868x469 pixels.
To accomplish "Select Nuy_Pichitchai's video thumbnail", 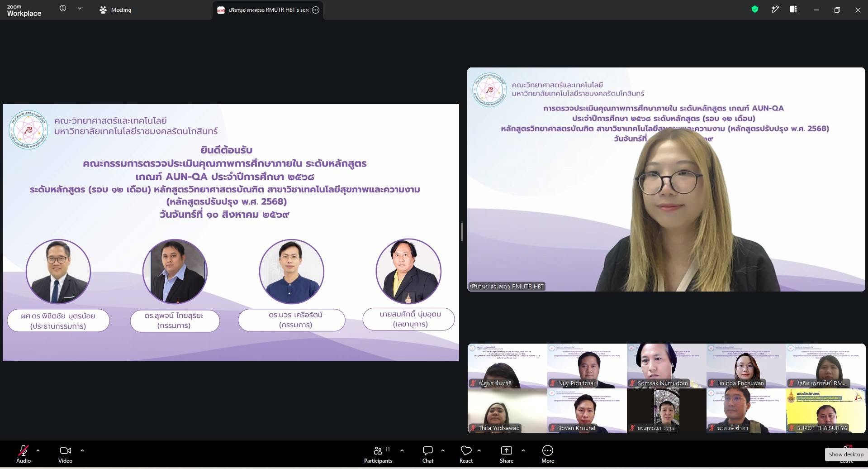I will [587, 366].
